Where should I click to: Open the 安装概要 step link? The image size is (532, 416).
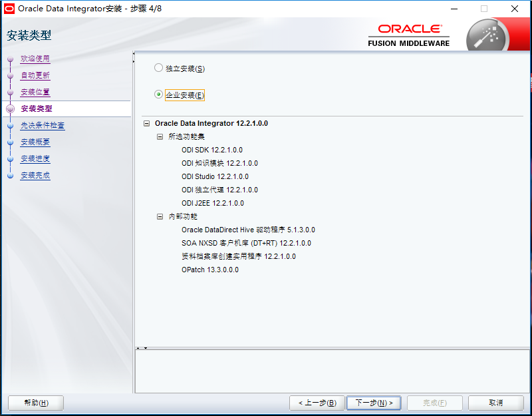click(35, 142)
